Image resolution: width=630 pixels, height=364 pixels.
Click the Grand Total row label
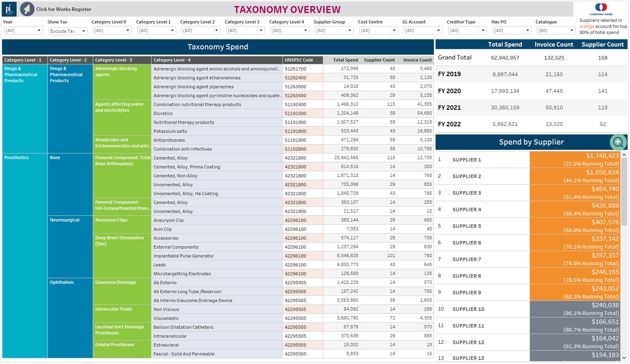click(x=455, y=57)
